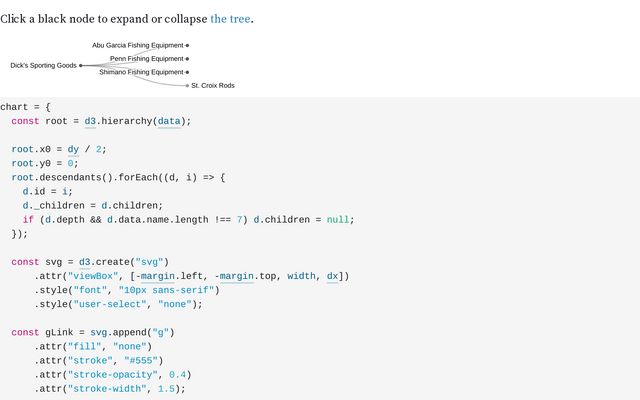Follow the underlined data reference in hierarchy call
Viewport: 640px width, 400px height.
pos(169,121)
